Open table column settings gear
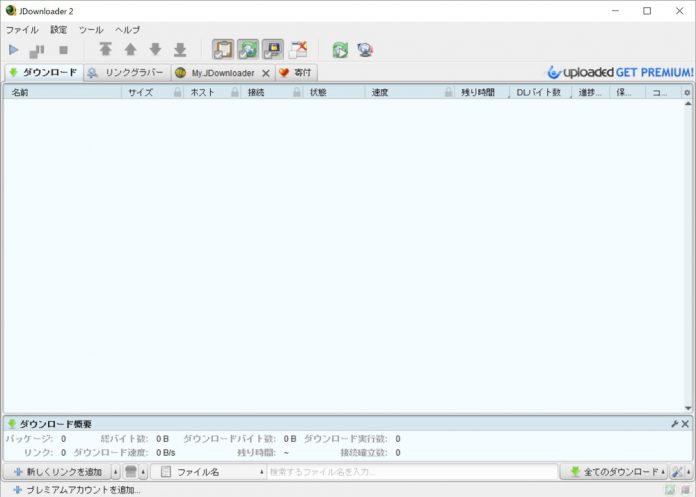 point(687,93)
